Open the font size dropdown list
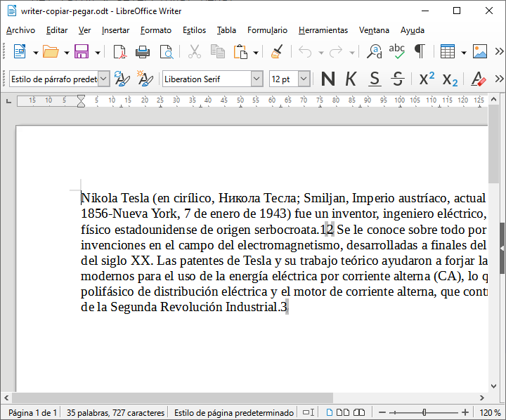 pyautogui.click(x=304, y=79)
